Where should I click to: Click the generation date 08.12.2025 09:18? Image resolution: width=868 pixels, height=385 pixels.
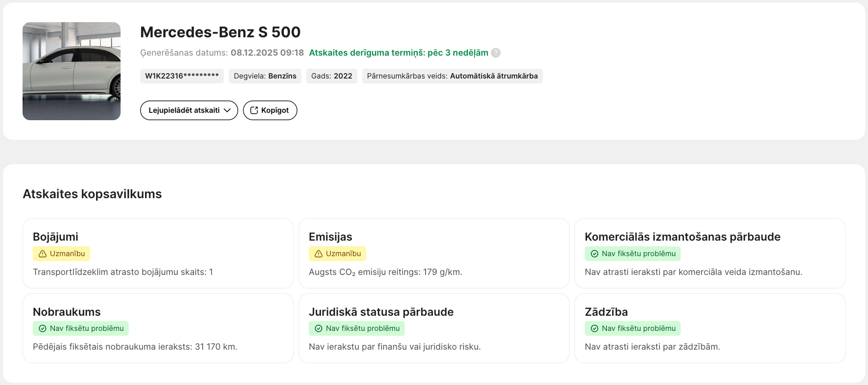[x=267, y=53]
